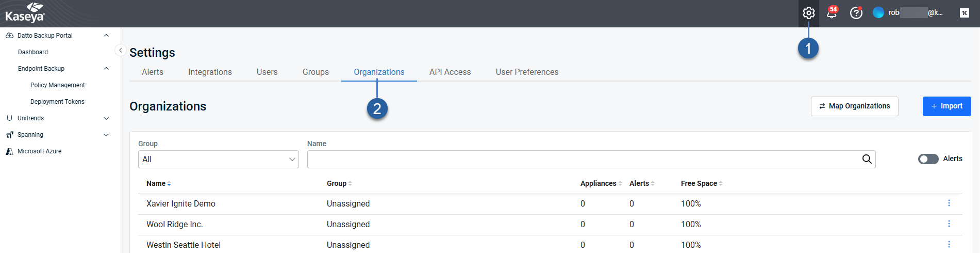Click the Unitrends U icon
The width and height of the screenshot is (980, 253).
pos(9,118)
